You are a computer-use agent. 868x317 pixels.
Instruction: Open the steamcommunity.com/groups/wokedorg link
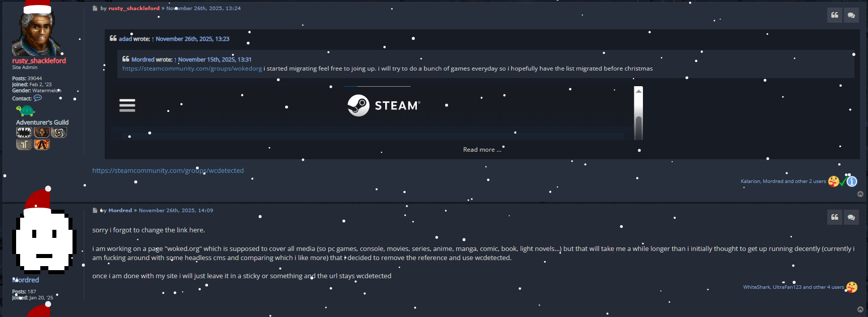coord(192,69)
